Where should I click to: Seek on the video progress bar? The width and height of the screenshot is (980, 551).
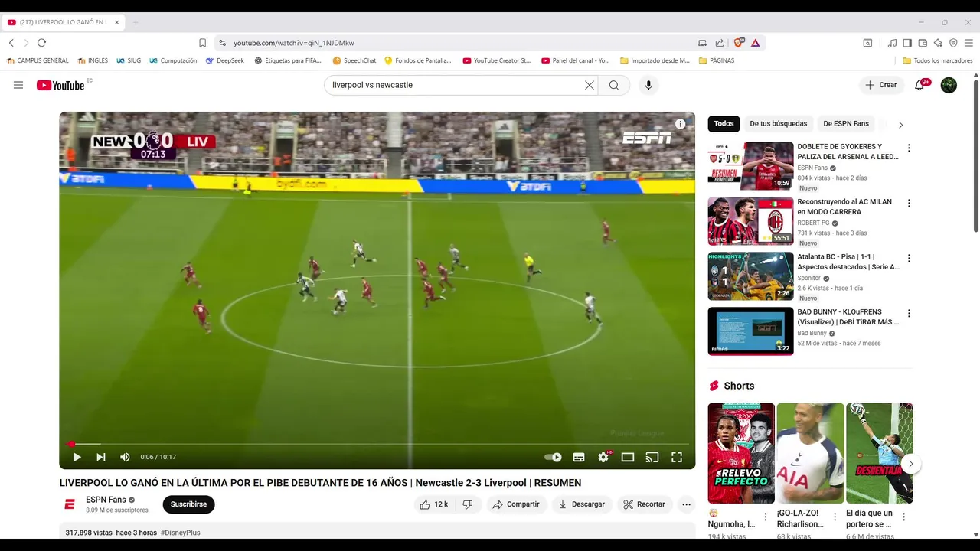(x=377, y=444)
